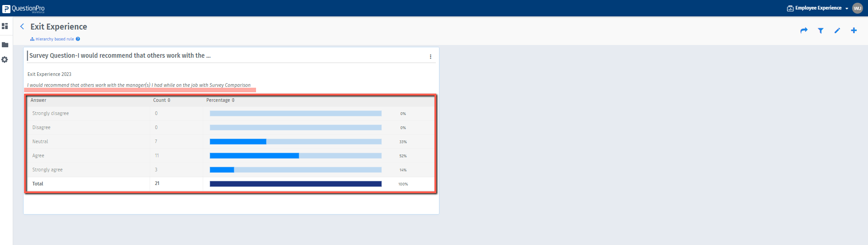Viewport: 868px width, 245px height.
Task: Click the help question mark next to Hierarchy based rule
Action: point(78,39)
